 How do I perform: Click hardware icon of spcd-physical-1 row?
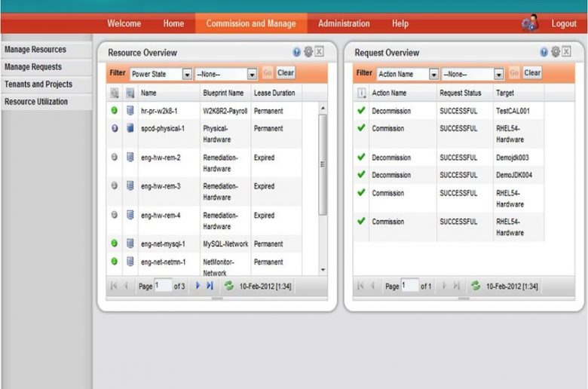130,128
